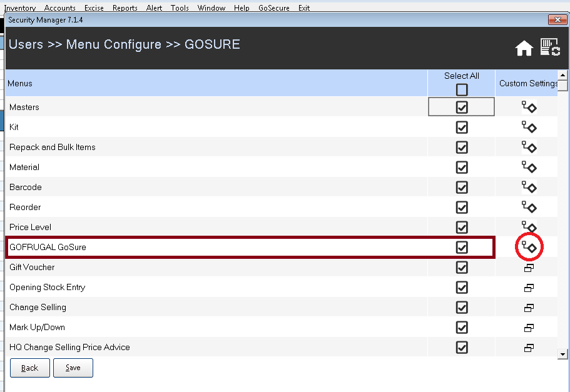The height and width of the screenshot is (392, 570).
Task: Select the Repack and Bulk Items label
Action: click(x=53, y=147)
